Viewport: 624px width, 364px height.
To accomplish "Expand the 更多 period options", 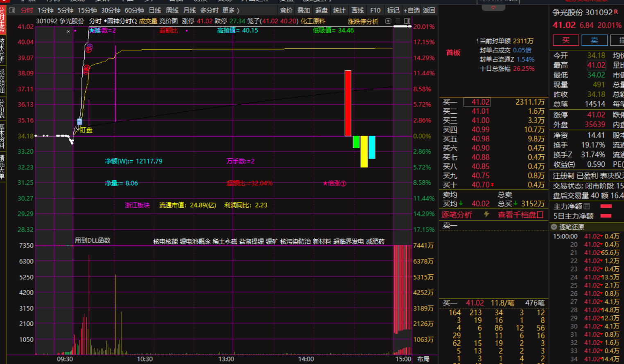I will [x=231, y=10].
